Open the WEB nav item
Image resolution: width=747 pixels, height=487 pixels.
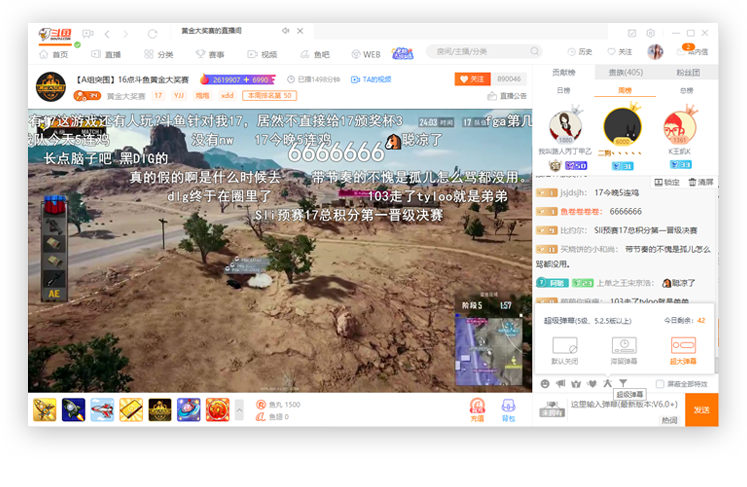(x=366, y=54)
